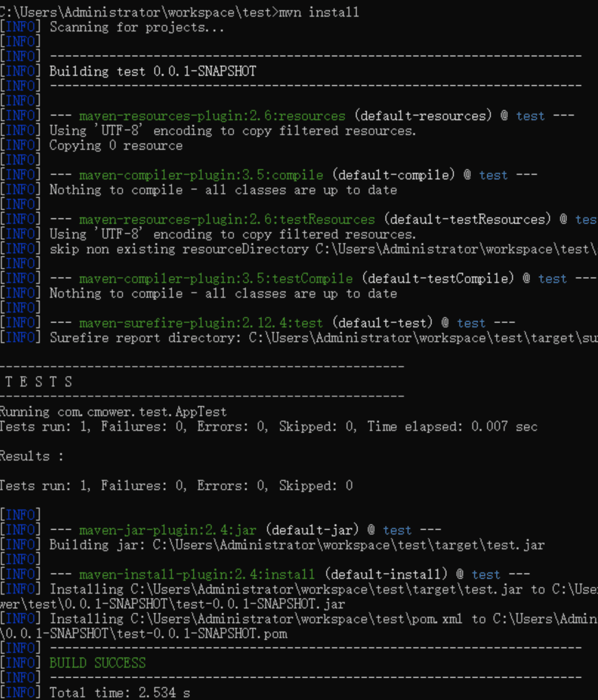Click 'Building test 0.0.1-SNAPSHOT' text

[x=153, y=71]
